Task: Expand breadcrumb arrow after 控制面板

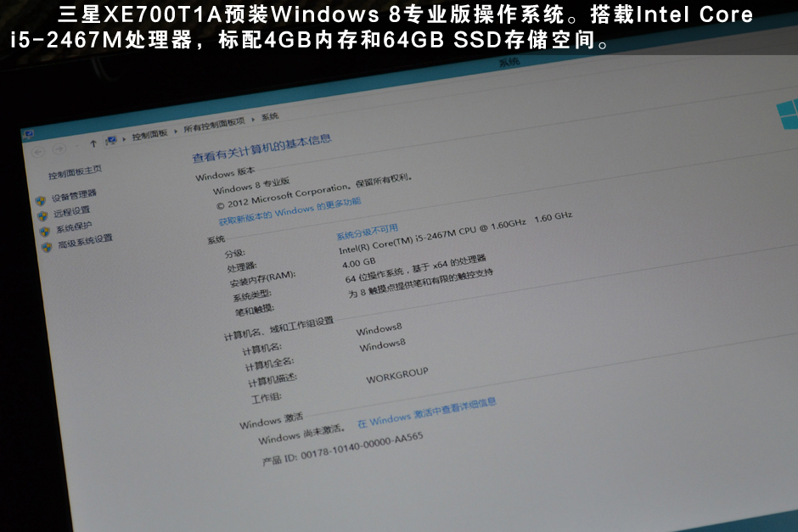Action: coord(176,131)
